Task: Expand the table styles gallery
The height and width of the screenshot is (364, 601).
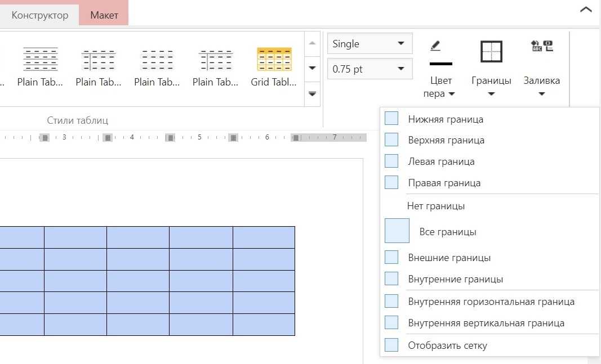Action: pos(312,93)
